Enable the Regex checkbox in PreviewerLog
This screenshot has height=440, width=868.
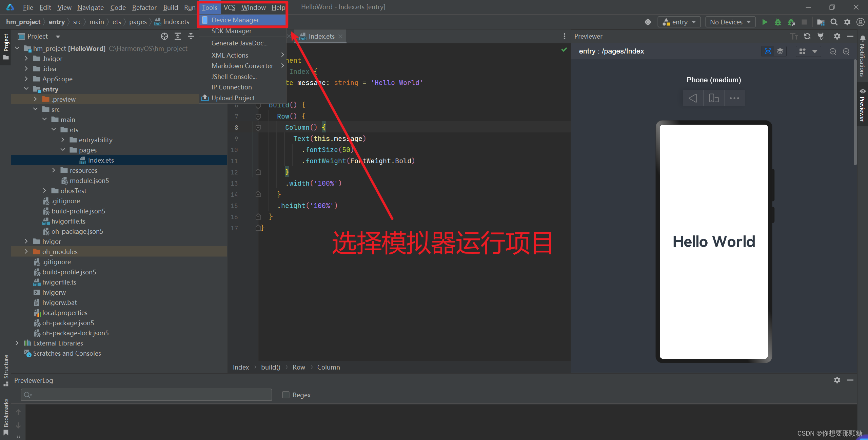click(286, 395)
